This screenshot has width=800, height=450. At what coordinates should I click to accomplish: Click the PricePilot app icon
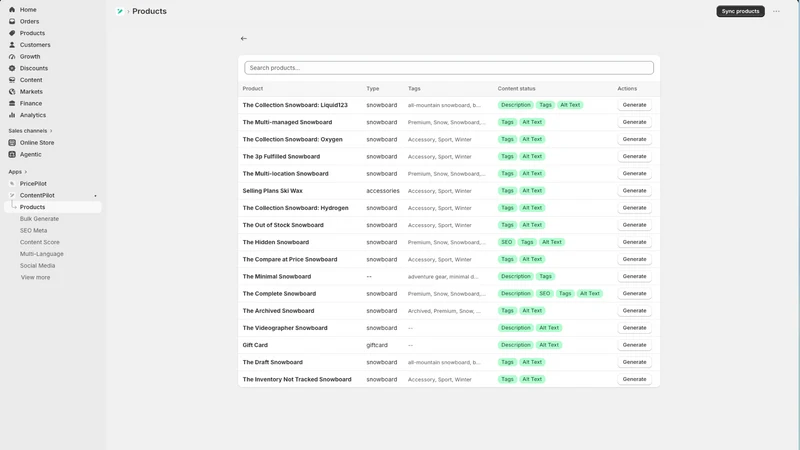(12, 184)
